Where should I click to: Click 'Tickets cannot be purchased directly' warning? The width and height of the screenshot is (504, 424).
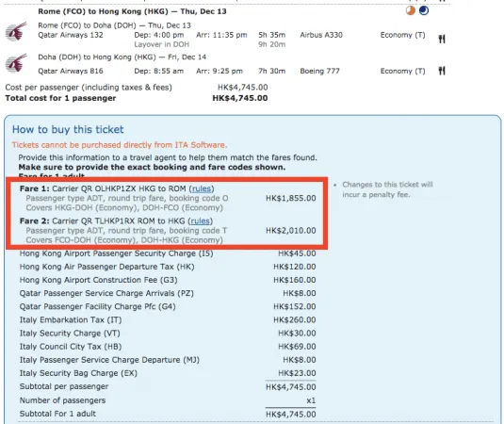click(120, 145)
